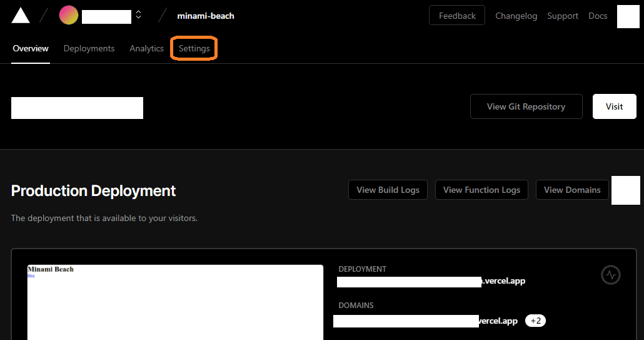Screen dimensions: 644x340
Task: Switch to the Analytics tab
Action: [x=147, y=48]
